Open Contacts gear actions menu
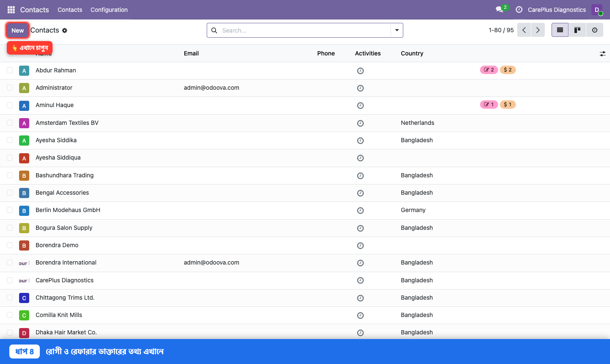The width and height of the screenshot is (610, 364). pyautogui.click(x=64, y=30)
